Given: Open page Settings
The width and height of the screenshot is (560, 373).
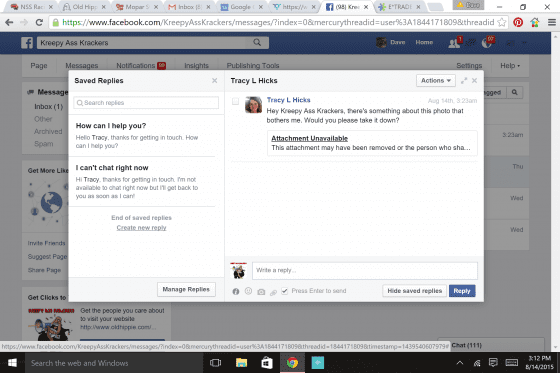Looking at the screenshot, I should [x=469, y=66].
